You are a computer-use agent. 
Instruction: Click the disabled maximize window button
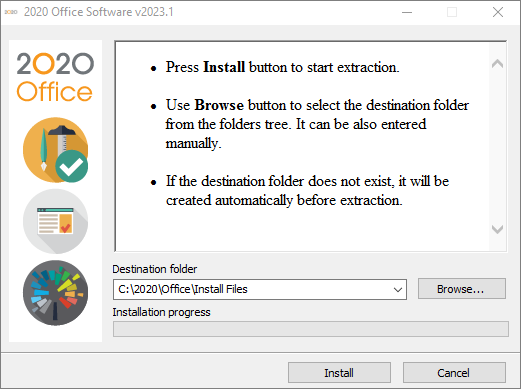coord(452,12)
